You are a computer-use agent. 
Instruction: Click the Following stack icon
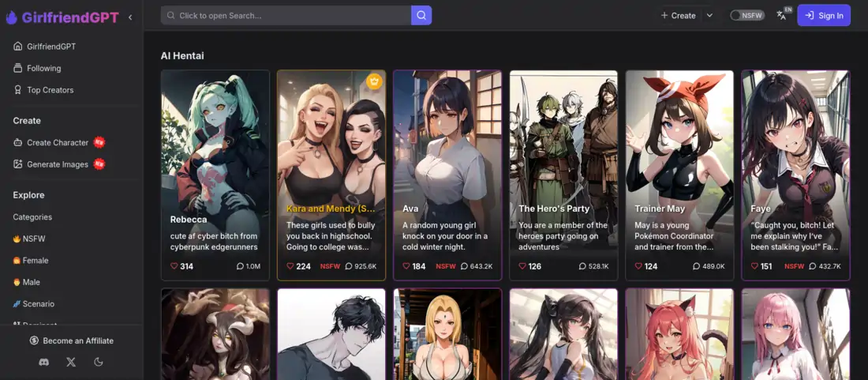pos(17,68)
